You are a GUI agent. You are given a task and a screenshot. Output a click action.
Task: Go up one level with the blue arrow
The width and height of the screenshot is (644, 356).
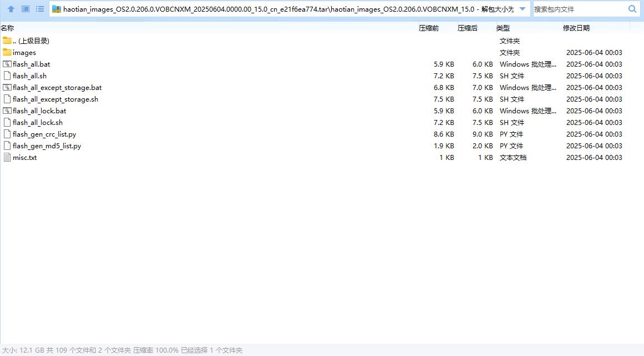pos(11,9)
